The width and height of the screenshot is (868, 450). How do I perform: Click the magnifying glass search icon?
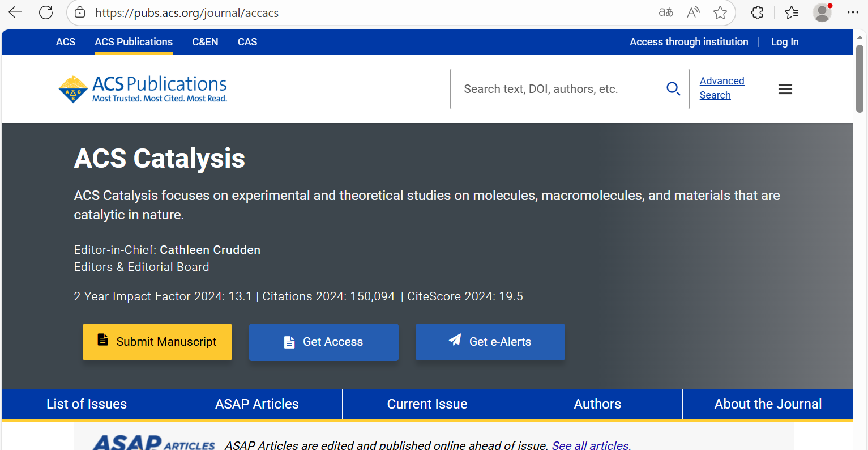pyautogui.click(x=673, y=89)
